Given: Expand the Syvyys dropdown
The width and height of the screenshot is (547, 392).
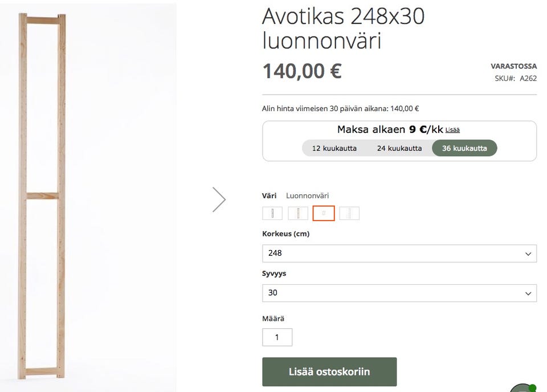Looking at the screenshot, I should coord(399,293).
